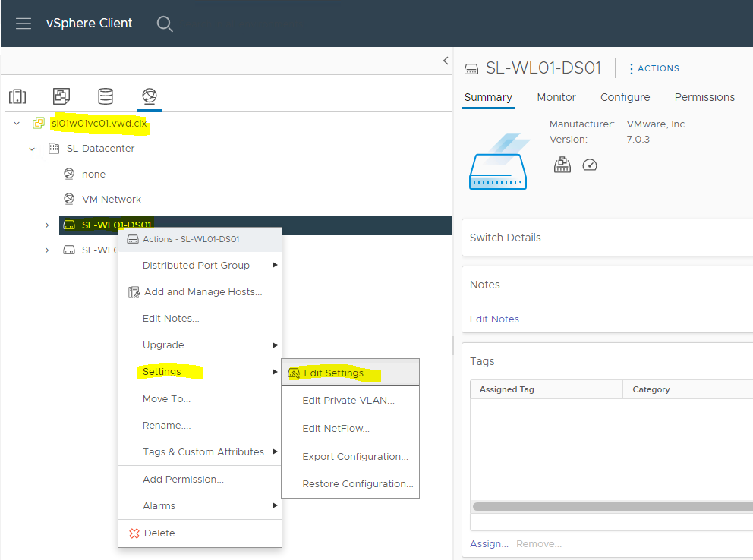
Task: Click the switch icon in header title
Action: coord(471,69)
